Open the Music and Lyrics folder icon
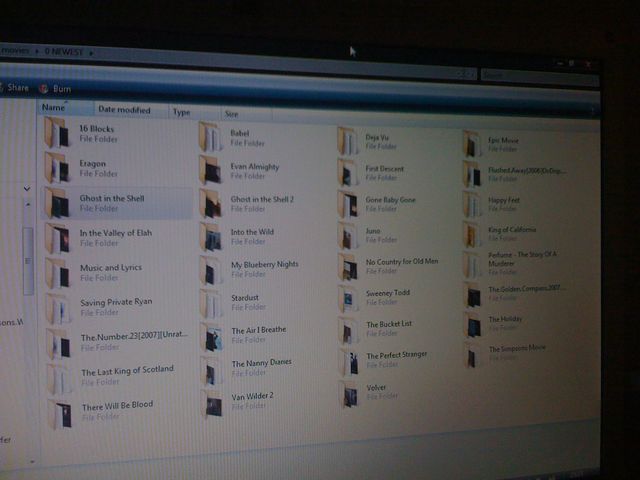This screenshot has height=480, width=640. (x=58, y=273)
